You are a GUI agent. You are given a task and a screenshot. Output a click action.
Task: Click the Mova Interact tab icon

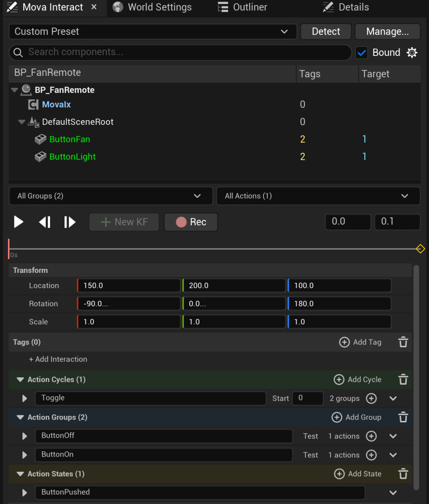pyautogui.click(x=12, y=7)
